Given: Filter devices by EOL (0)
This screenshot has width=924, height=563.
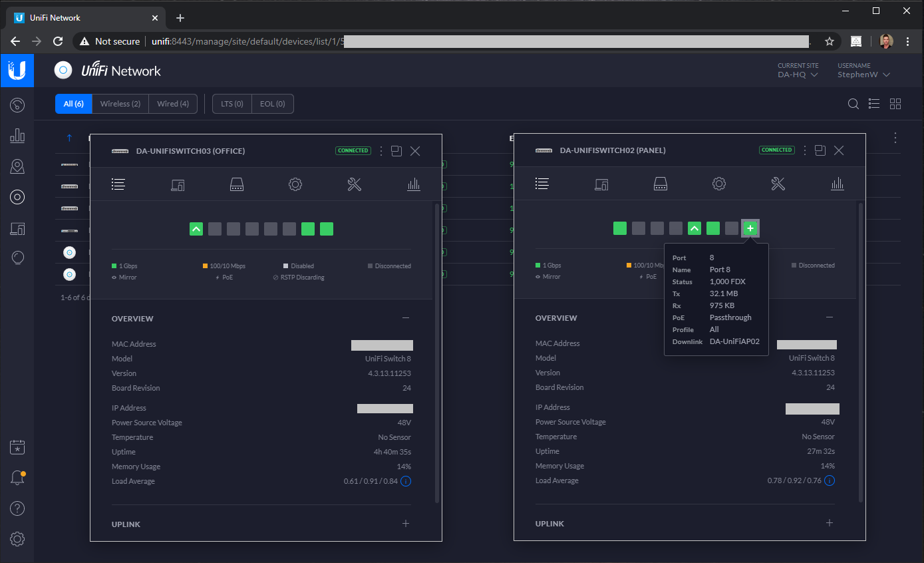Looking at the screenshot, I should pyautogui.click(x=273, y=104).
